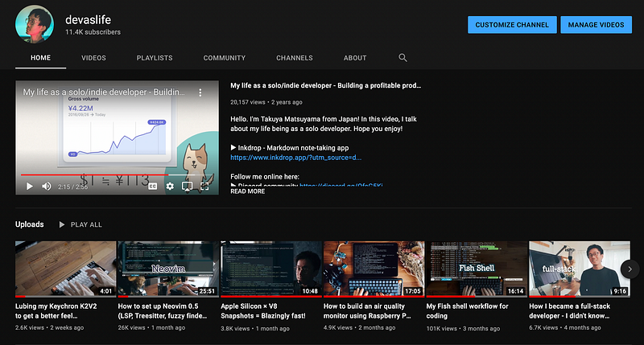Click '101K views • 3 months ago' text
The image size is (644, 345).
[464, 328]
